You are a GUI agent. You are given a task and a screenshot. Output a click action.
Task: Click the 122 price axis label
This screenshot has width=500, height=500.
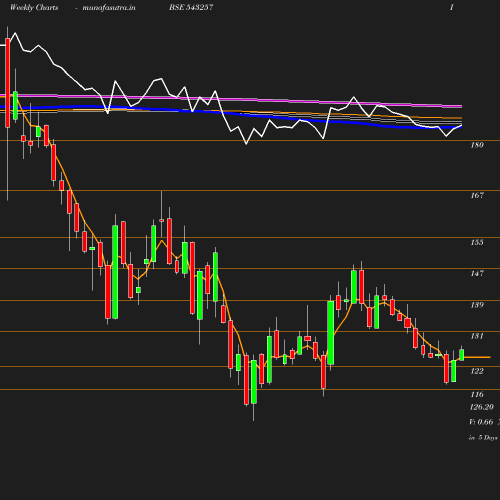(x=477, y=371)
